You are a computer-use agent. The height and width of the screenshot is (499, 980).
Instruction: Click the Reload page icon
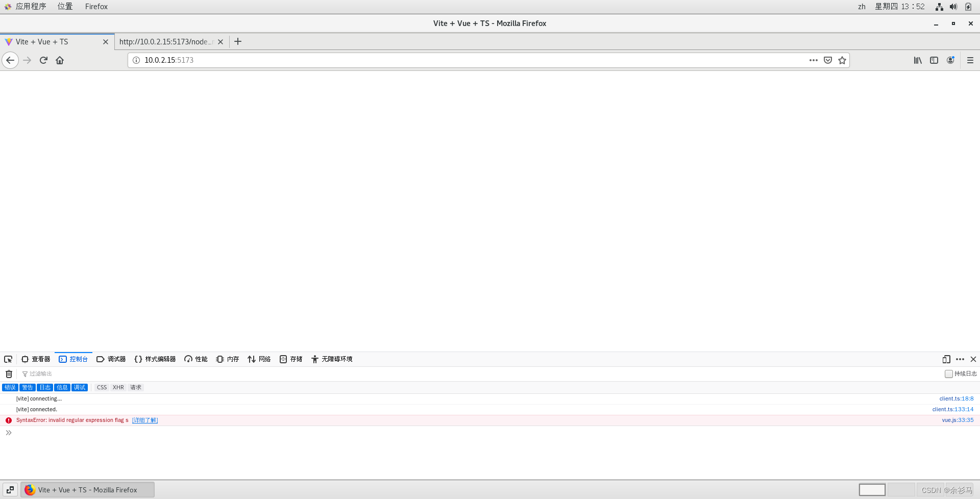point(43,60)
